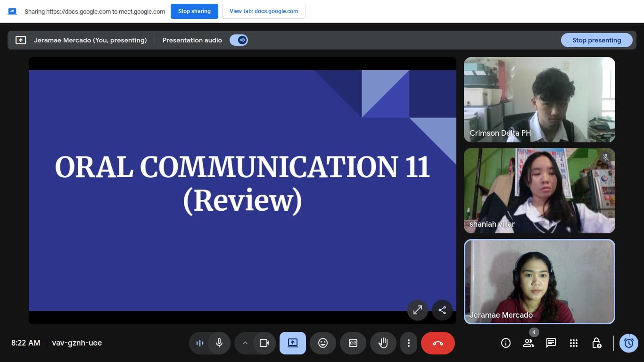Expand the audio and video settings chevron

click(x=245, y=343)
